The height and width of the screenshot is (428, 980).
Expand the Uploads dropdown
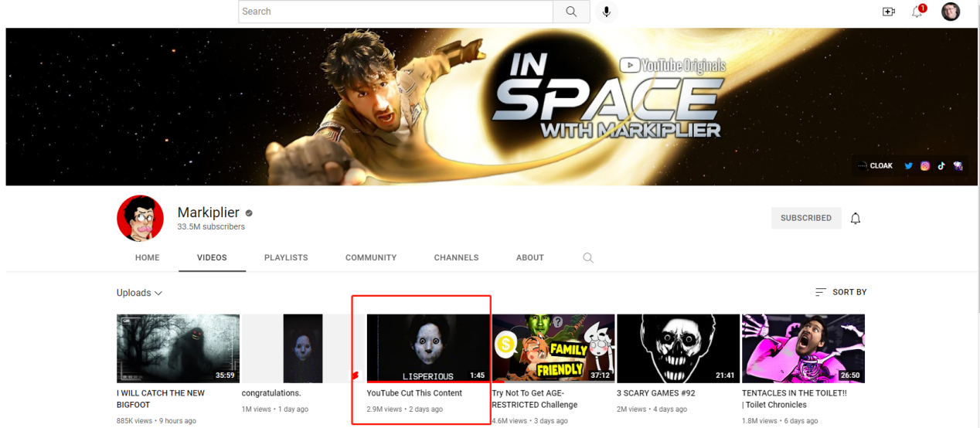140,293
